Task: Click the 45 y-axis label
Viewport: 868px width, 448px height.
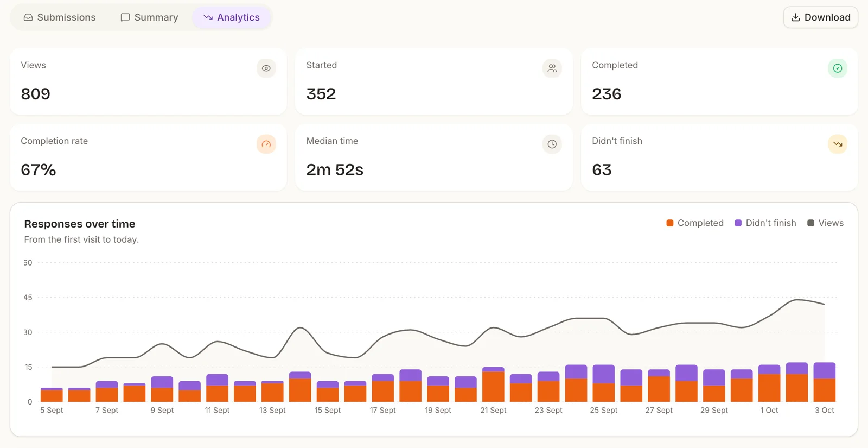Action: point(28,298)
